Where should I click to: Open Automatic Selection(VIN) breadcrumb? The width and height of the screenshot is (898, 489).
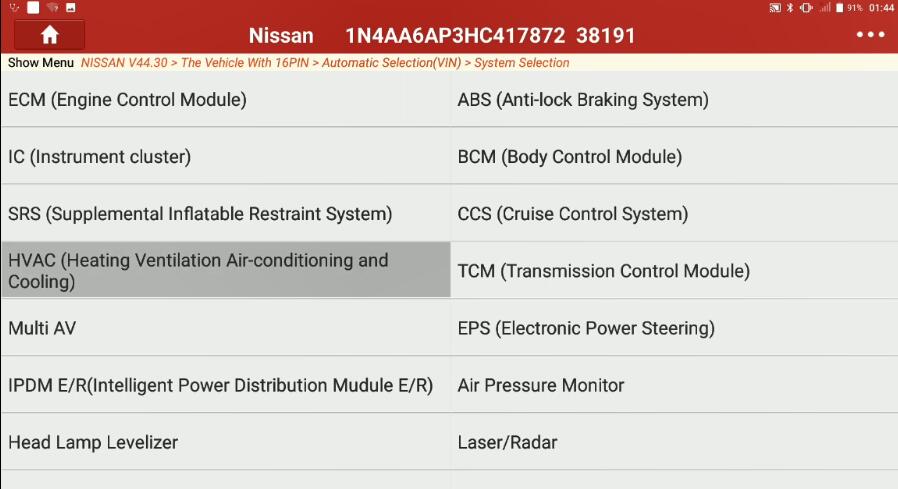(x=391, y=62)
